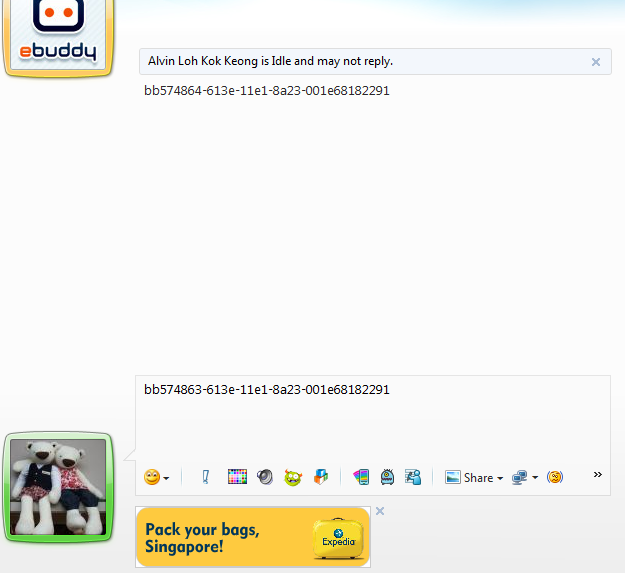The width and height of the screenshot is (625, 573).
Task: Click the voice clip speaker icon
Action: [x=265, y=477]
